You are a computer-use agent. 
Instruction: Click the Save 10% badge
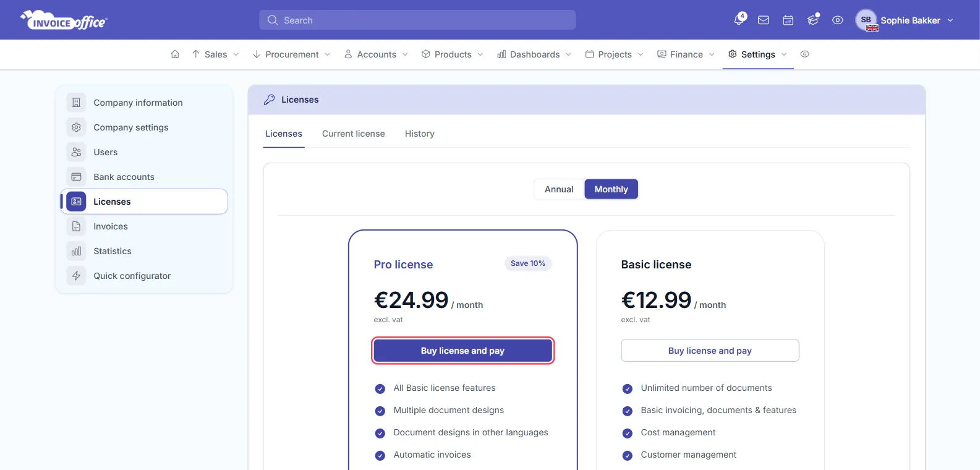point(528,263)
